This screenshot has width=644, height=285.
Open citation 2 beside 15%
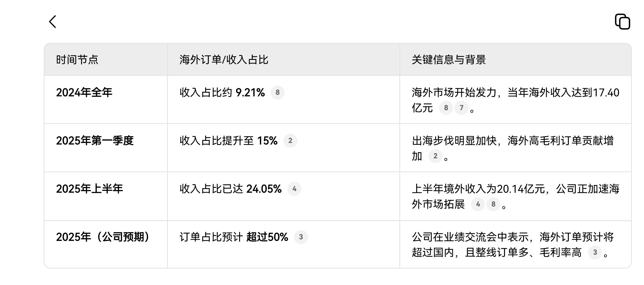(x=290, y=141)
